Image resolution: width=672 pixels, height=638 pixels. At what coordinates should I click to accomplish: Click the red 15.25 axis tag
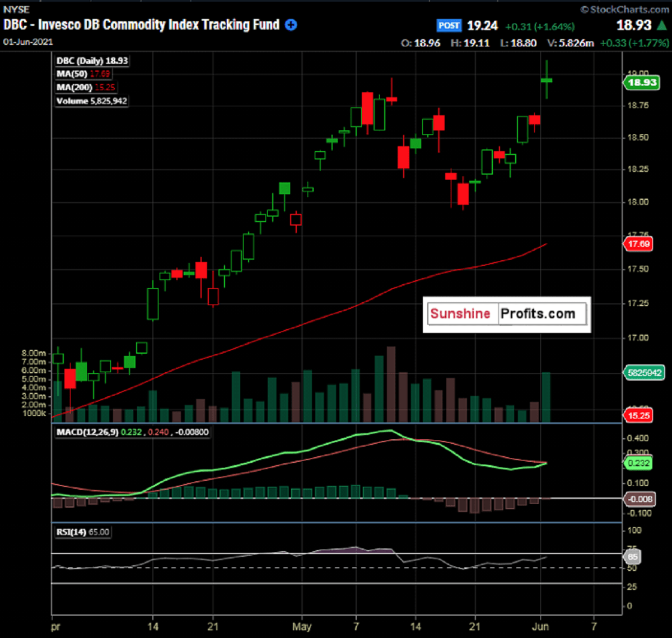[x=639, y=415]
